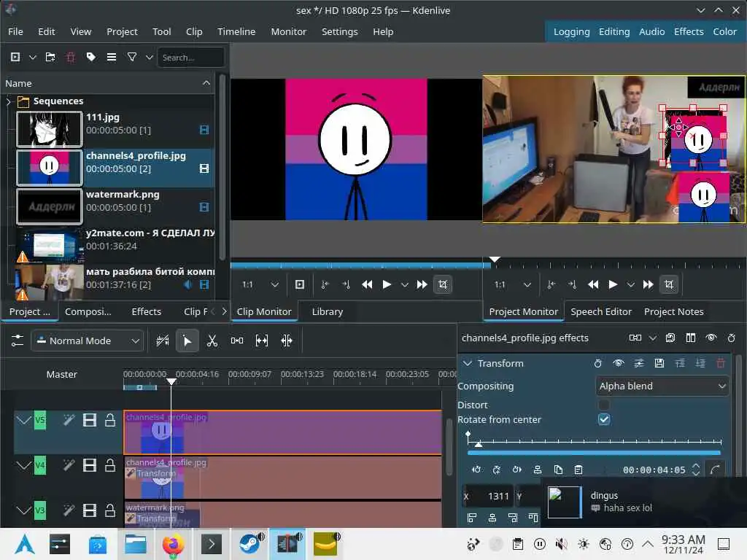This screenshot has height=560, width=747.
Task: Click the tag icon in project bin
Action: point(90,57)
